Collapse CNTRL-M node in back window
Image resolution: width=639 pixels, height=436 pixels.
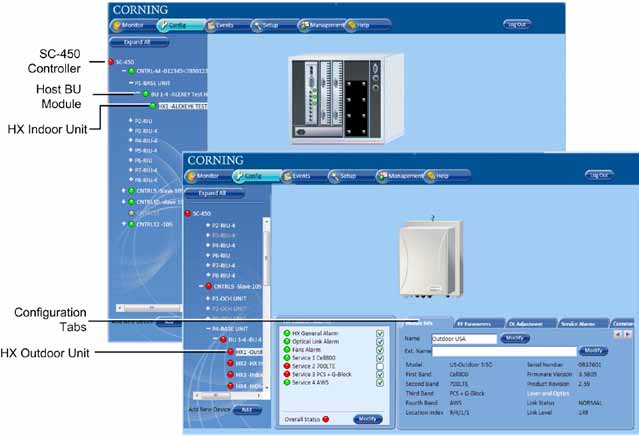point(124,71)
